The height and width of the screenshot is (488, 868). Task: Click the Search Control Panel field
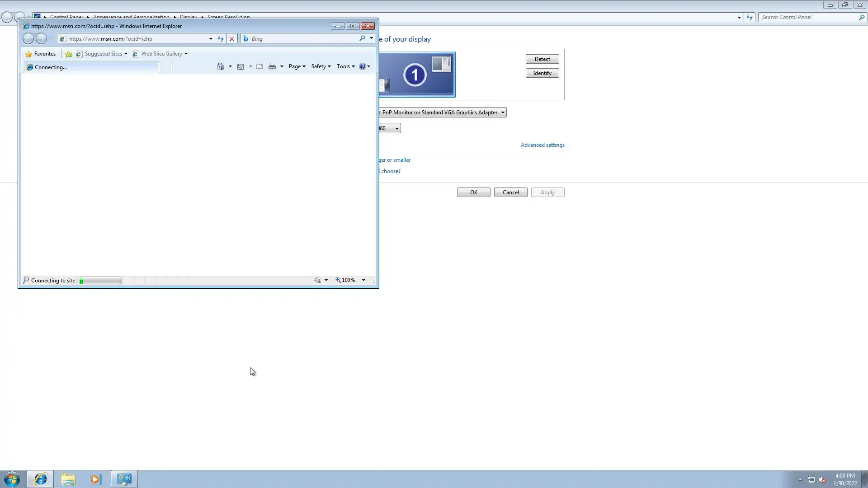[808, 17]
